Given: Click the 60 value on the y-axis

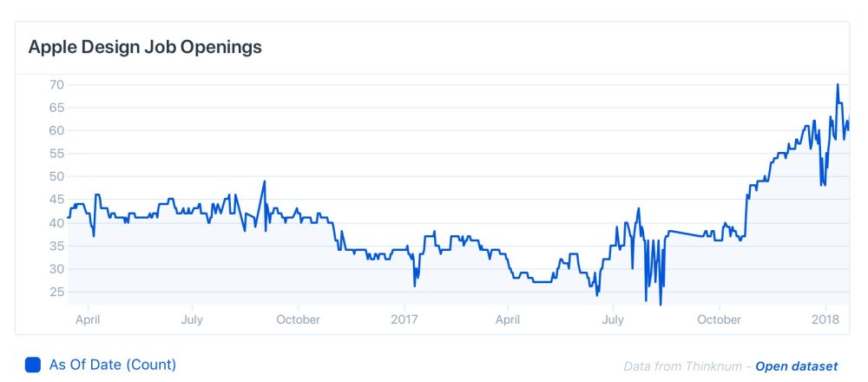Looking at the screenshot, I should point(58,130).
